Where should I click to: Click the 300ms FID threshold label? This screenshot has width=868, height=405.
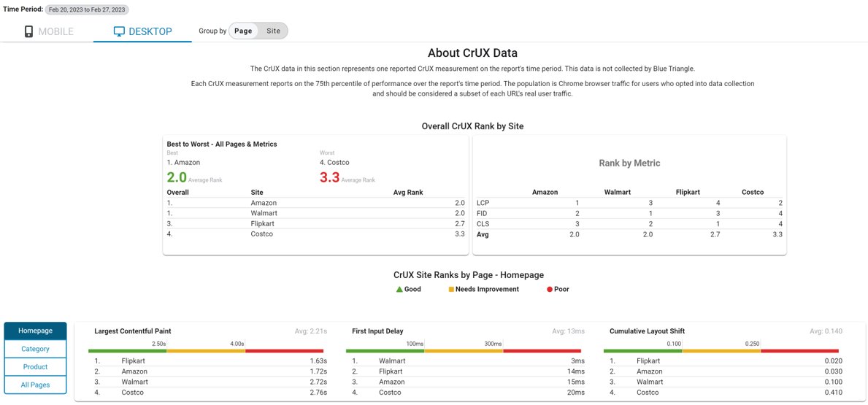pos(494,344)
